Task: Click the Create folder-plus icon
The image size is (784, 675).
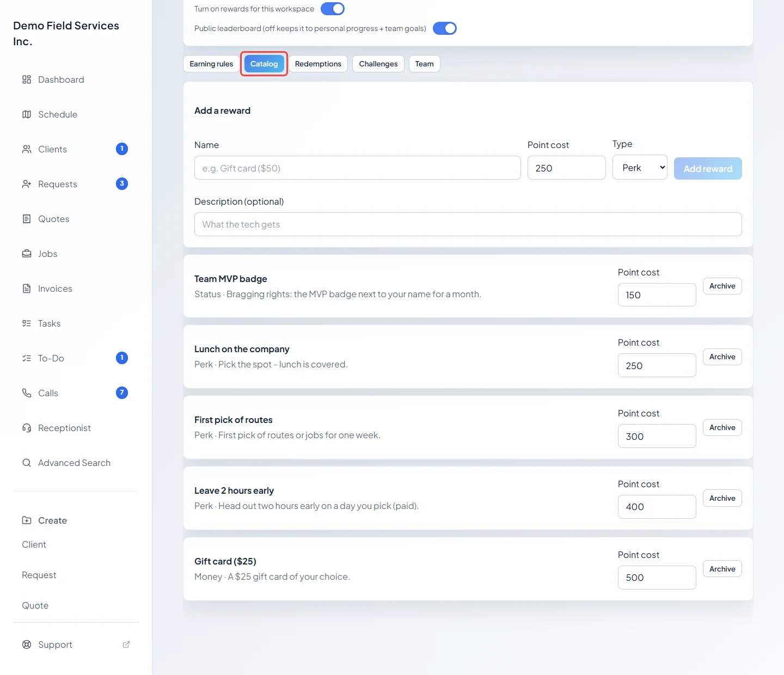Action: tap(27, 520)
